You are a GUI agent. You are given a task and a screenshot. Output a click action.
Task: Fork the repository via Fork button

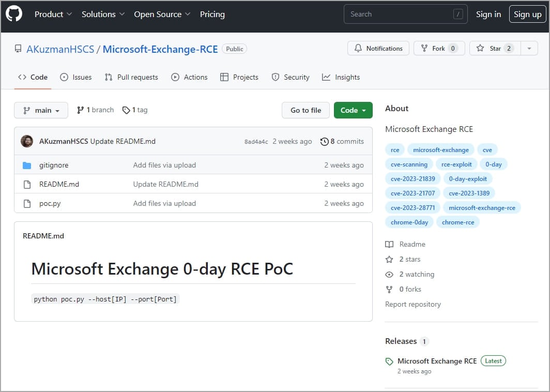[x=439, y=48]
